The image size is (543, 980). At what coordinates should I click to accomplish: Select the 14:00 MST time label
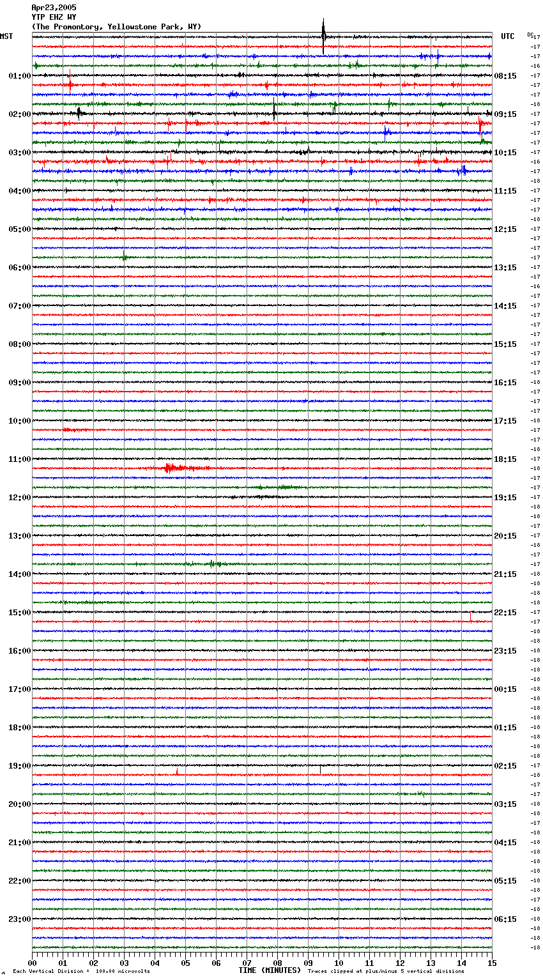pyautogui.click(x=20, y=574)
